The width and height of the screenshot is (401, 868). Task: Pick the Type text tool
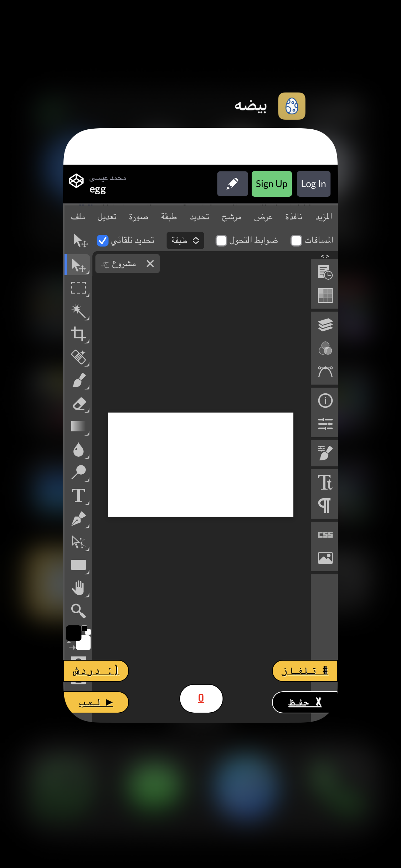pos(78,496)
